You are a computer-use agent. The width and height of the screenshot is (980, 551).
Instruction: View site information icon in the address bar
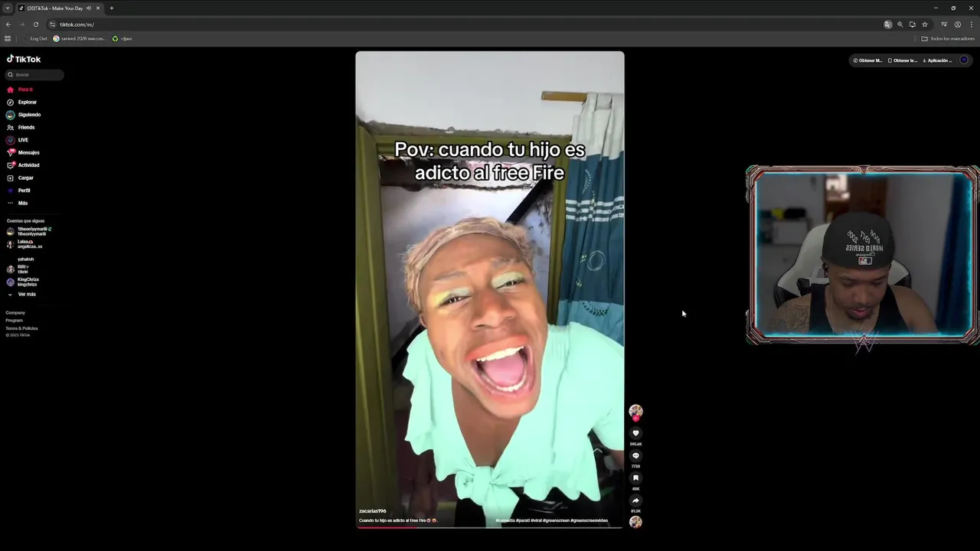point(52,24)
